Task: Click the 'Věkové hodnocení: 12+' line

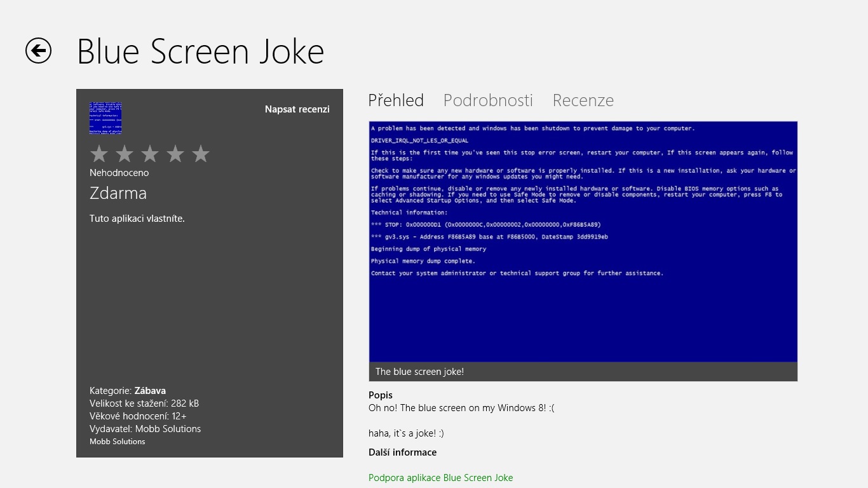Action: point(138,416)
